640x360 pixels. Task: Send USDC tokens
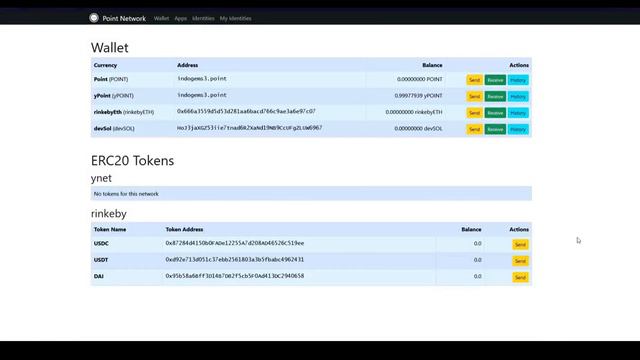pyautogui.click(x=520, y=244)
